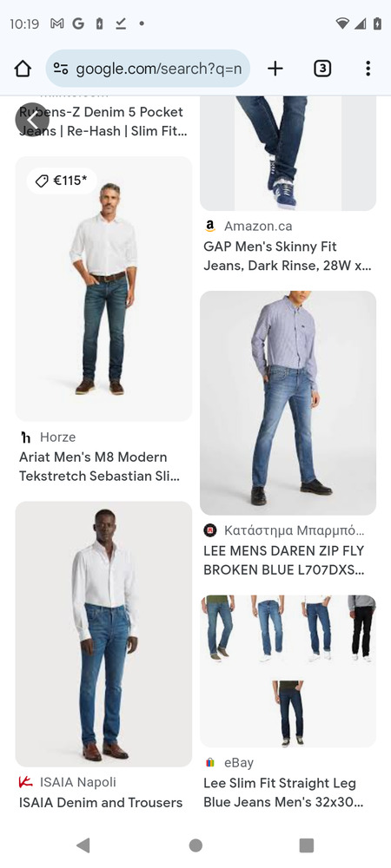This screenshot has width=391, height=868.
Task: Open Ariat Men's M8 Modern Tekstretch link
Action: [100, 467]
